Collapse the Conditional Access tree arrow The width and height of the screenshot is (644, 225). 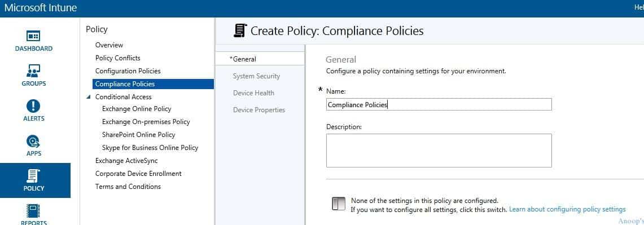pyautogui.click(x=88, y=97)
